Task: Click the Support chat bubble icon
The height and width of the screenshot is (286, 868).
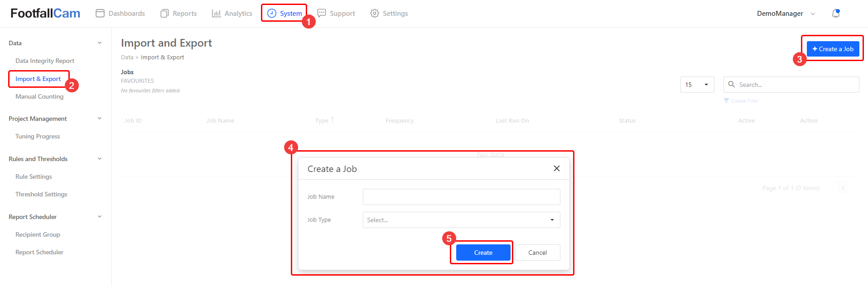Action: pyautogui.click(x=322, y=13)
